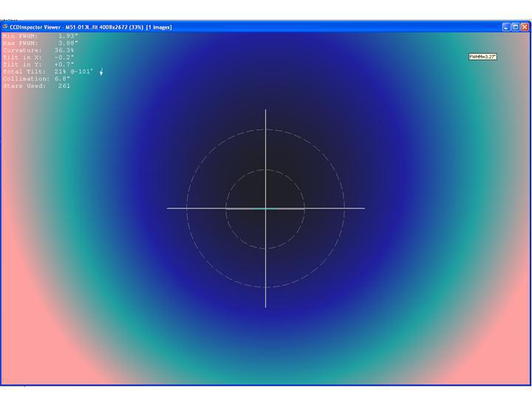532x399 pixels.
Task: Click the Max FWHM 3.88" readout
Action: (x=41, y=43)
